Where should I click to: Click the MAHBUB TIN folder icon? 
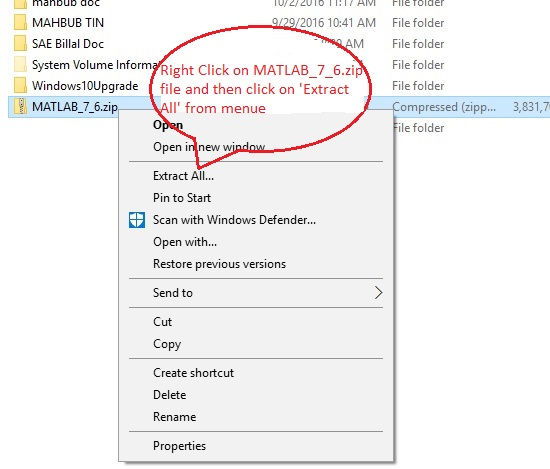21,22
